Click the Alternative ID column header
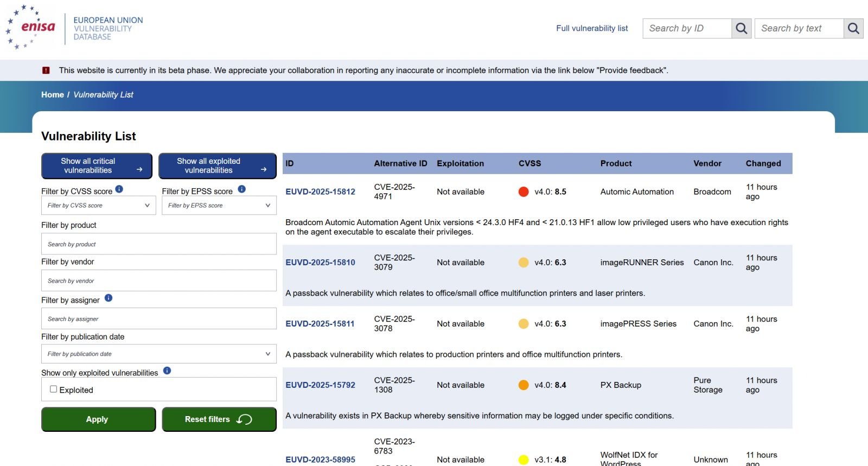 (x=400, y=163)
